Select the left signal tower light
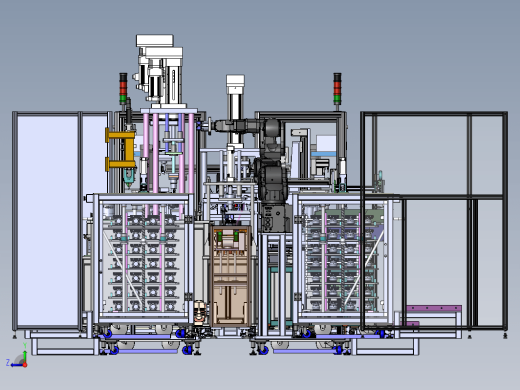 coord(123,88)
